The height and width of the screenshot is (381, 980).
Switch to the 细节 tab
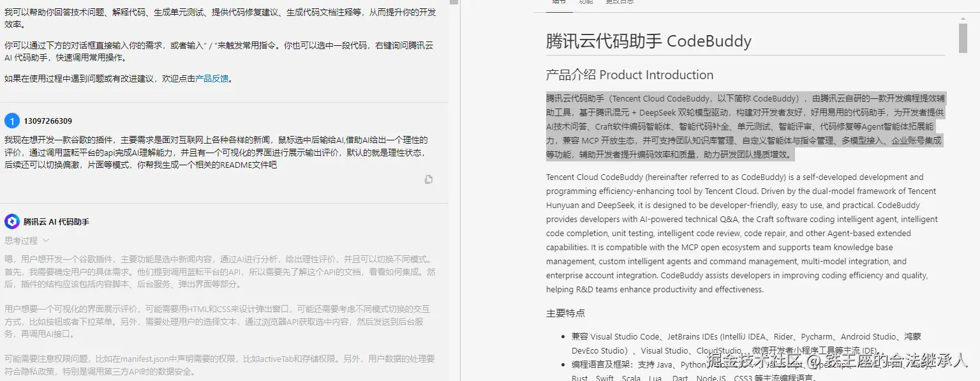(559, 2)
